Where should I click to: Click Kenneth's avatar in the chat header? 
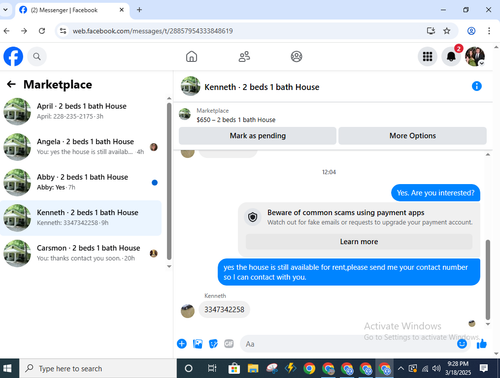tap(190, 86)
